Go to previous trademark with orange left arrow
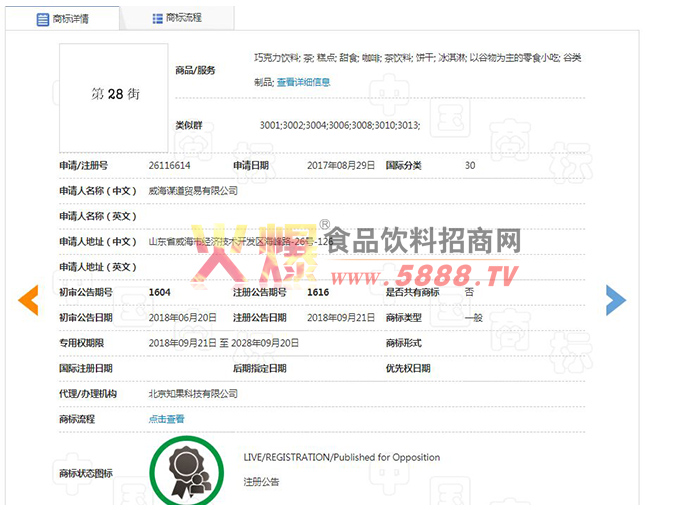Screen dimensions: 700x510 pyautogui.click(x=28, y=299)
